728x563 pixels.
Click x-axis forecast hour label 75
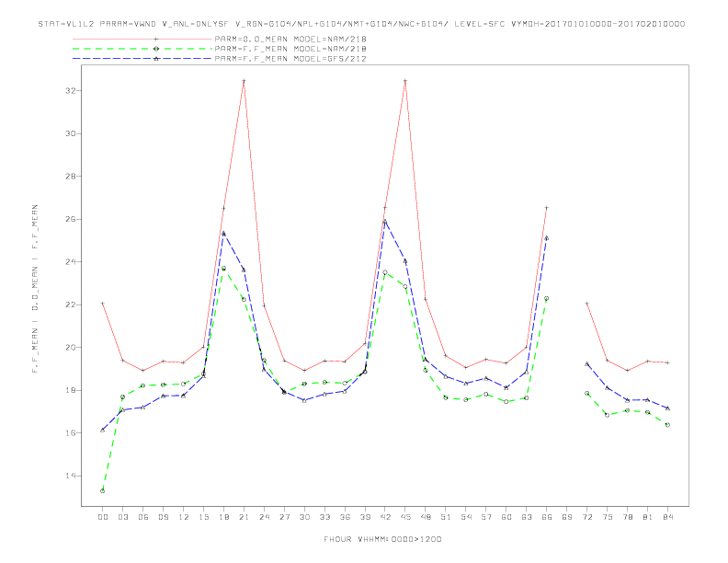coord(608,517)
